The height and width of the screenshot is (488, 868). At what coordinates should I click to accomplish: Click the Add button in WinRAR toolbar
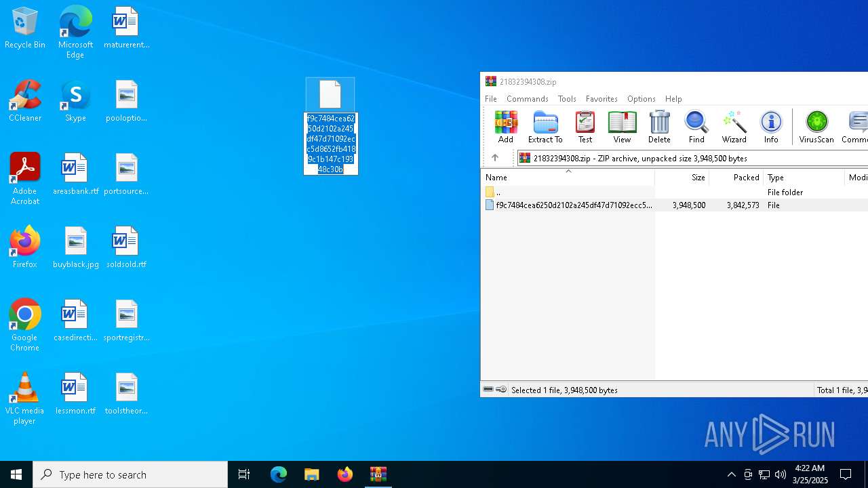coord(506,127)
